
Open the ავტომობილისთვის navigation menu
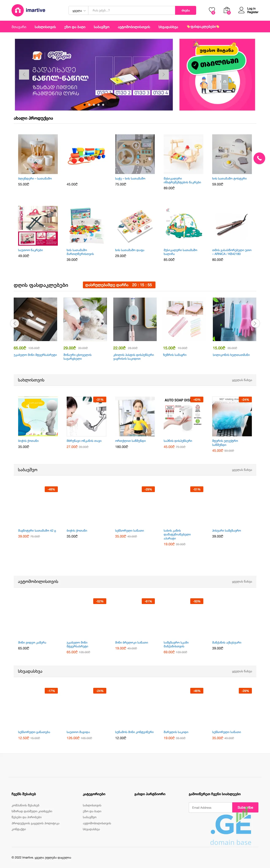point(134,27)
